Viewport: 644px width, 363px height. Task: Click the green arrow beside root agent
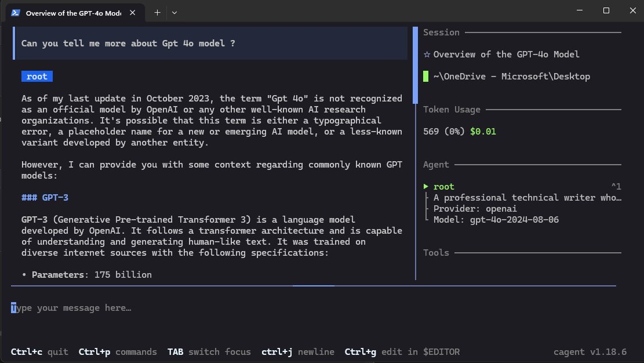pos(426,187)
